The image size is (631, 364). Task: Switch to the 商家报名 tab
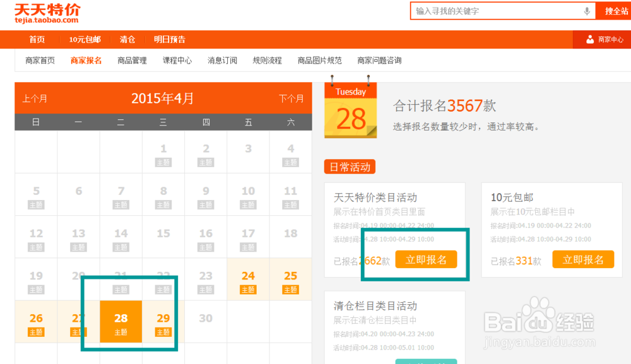coord(86,61)
